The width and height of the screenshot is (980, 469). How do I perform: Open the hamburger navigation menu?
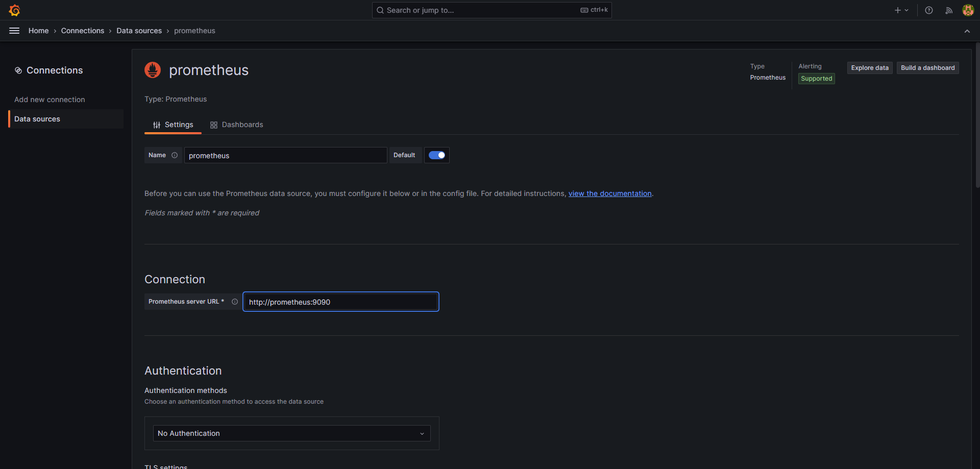14,31
